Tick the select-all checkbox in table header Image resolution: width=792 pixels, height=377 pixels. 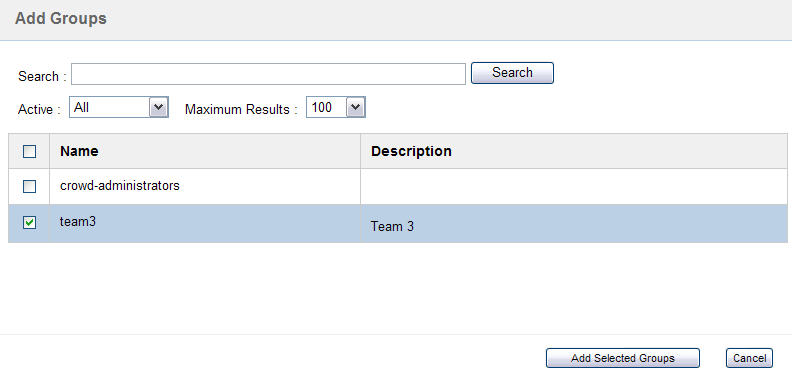point(30,151)
